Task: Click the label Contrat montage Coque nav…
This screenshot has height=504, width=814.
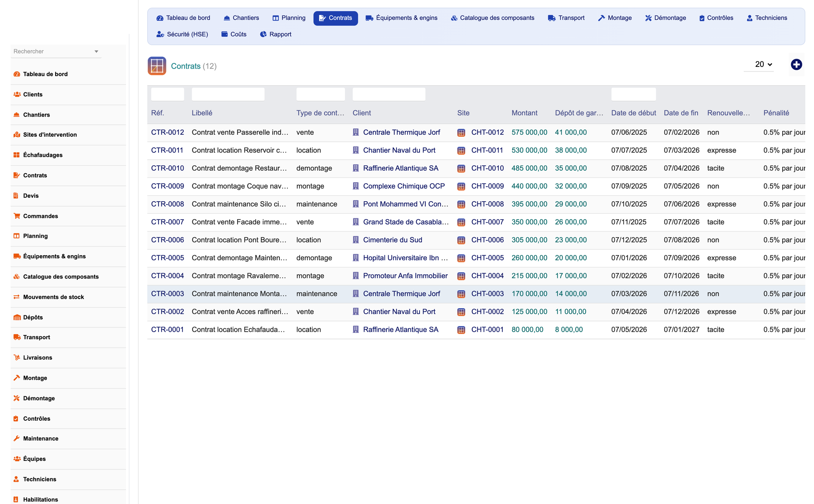Action: coord(240,186)
